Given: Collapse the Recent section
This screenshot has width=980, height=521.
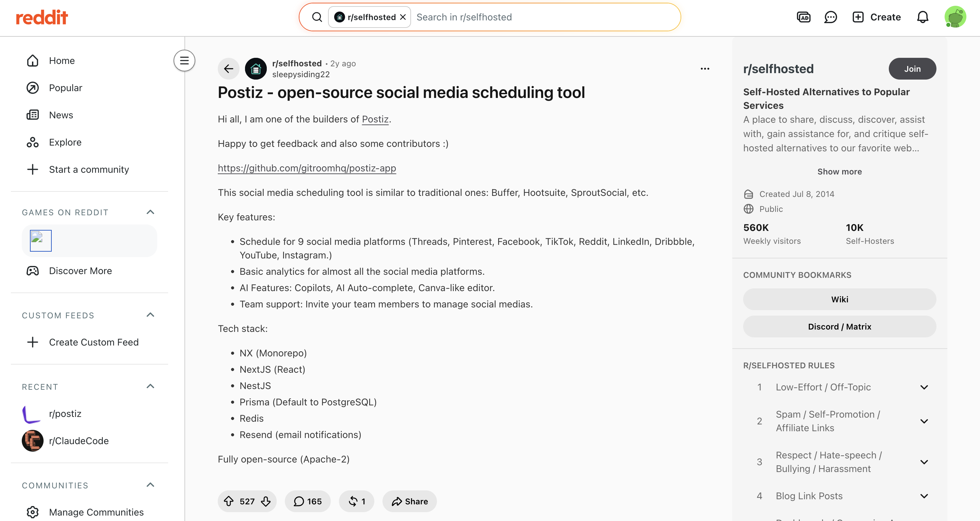Looking at the screenshot, I should 151,386.
